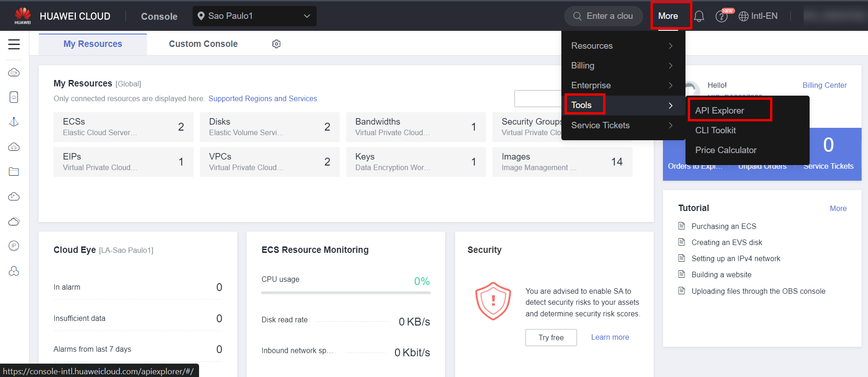Click the cloud upload sidebar icon
Viewport: 868px width, 377px height.
pos(14,147)
